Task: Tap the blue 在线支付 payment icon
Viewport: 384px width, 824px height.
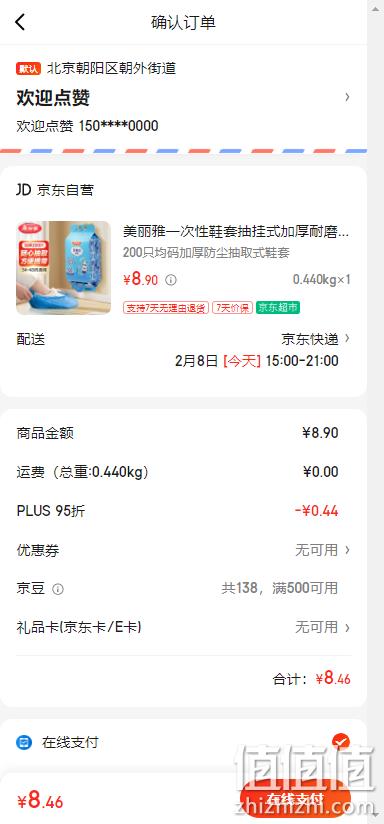Action: pyautogui.click(x=24, y=743)
